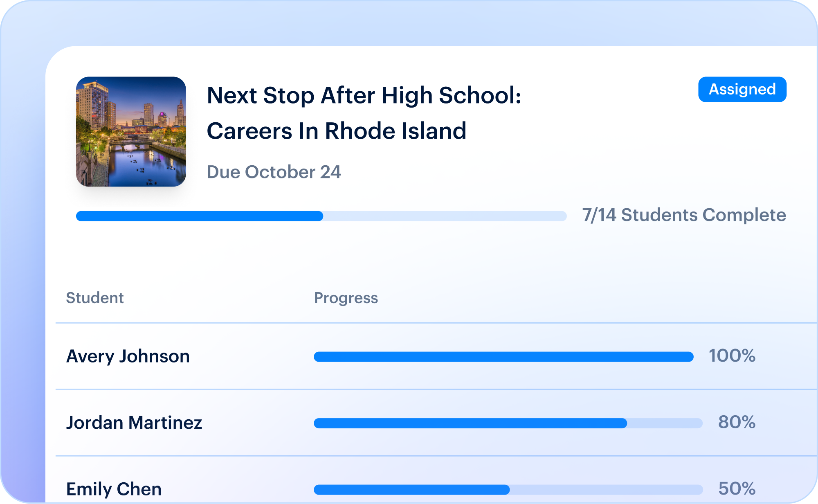
Task: Open Avery Johnson's student row
Action: [x=436, y=356]
